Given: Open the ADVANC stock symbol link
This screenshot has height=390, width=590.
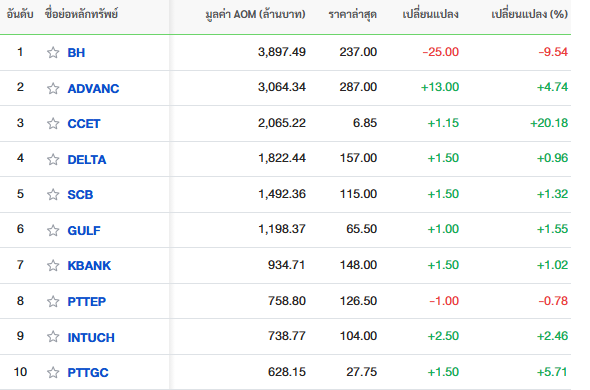Looking at the screenshot, I should point(93,88).
